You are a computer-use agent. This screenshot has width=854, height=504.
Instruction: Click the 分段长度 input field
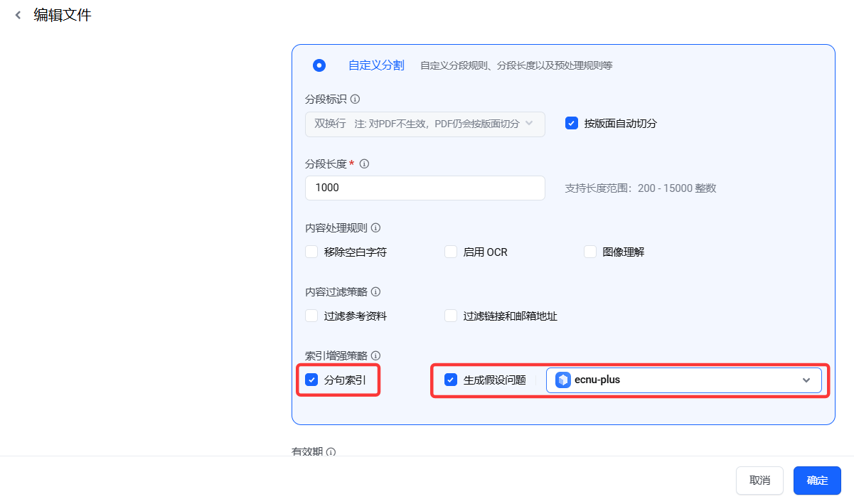coord(425,188)
